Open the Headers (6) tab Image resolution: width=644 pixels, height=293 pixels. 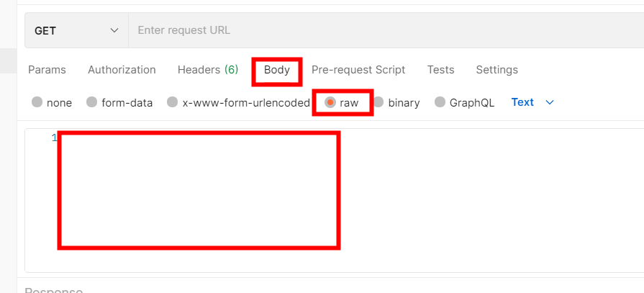click(x=207, y=70)
